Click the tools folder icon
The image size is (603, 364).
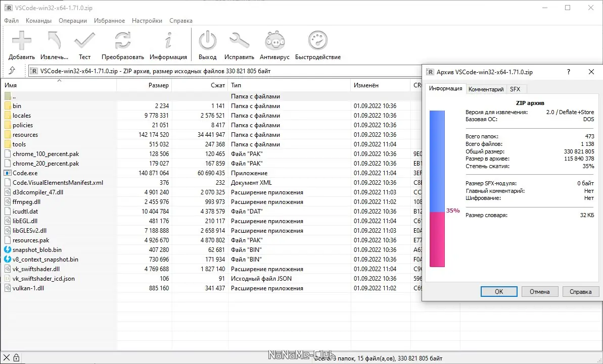click(8, 144)
